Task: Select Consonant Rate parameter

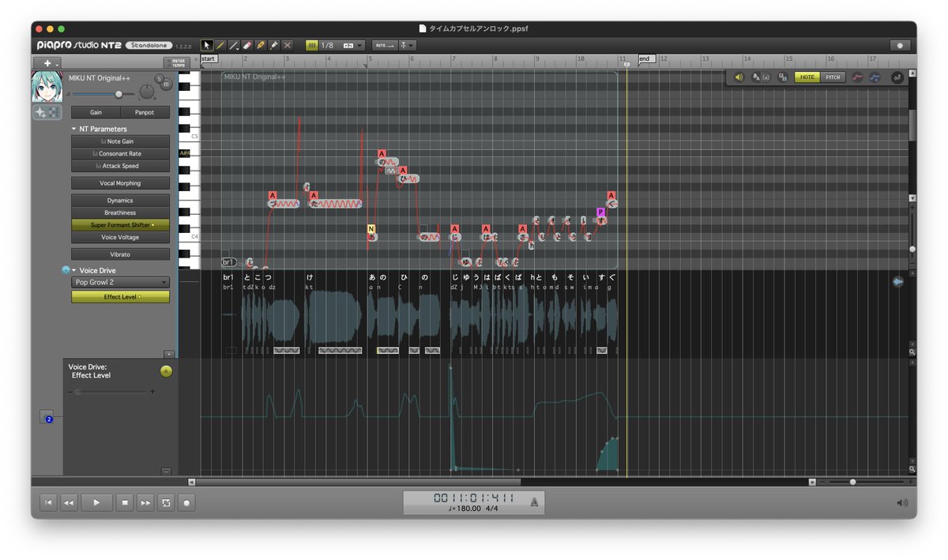Action: tap(120, 153)
